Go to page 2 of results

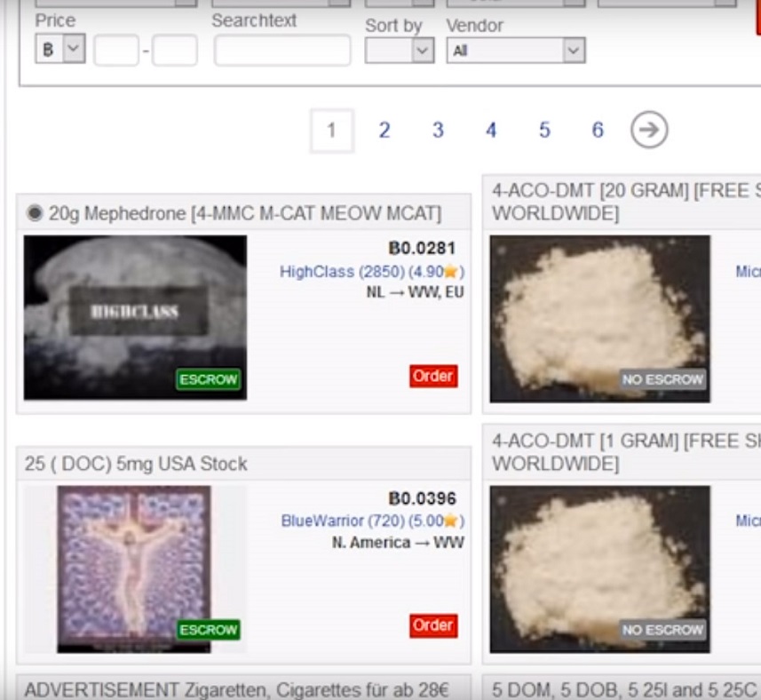point(384,131)
